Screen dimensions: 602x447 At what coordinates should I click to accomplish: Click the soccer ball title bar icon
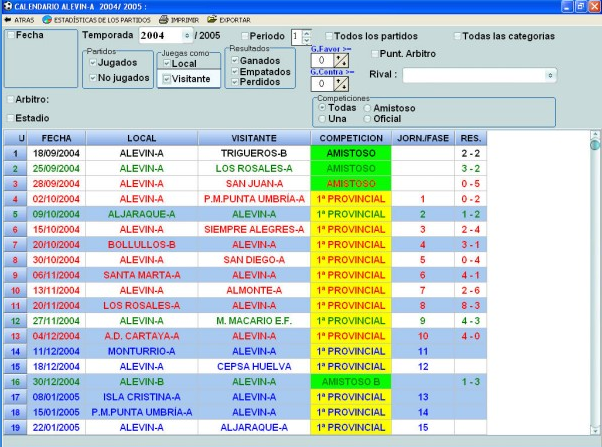pos(7,6)
